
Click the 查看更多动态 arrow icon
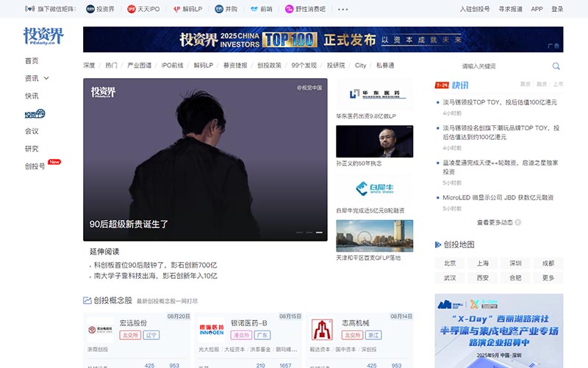click(x=518, y=222)
